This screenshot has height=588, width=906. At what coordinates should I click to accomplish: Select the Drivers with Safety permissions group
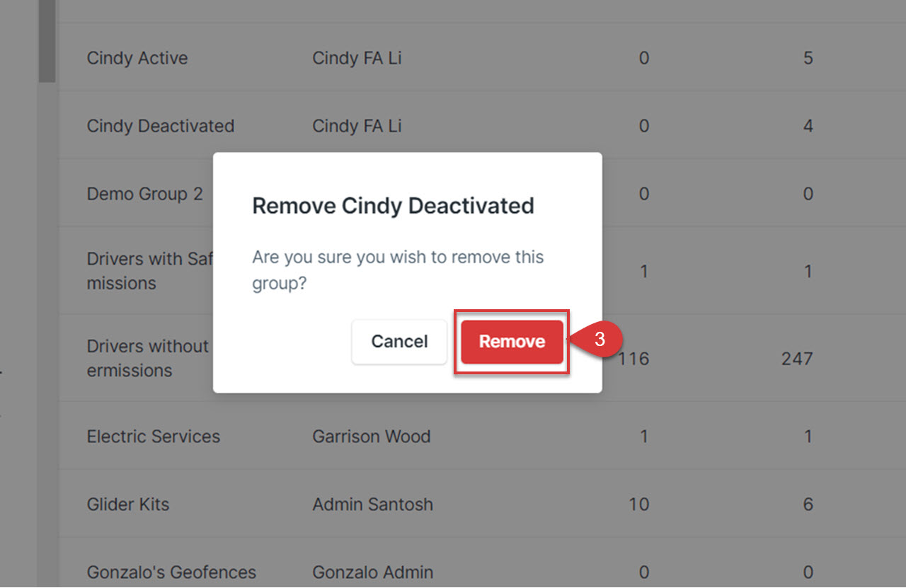click(150, 271)
